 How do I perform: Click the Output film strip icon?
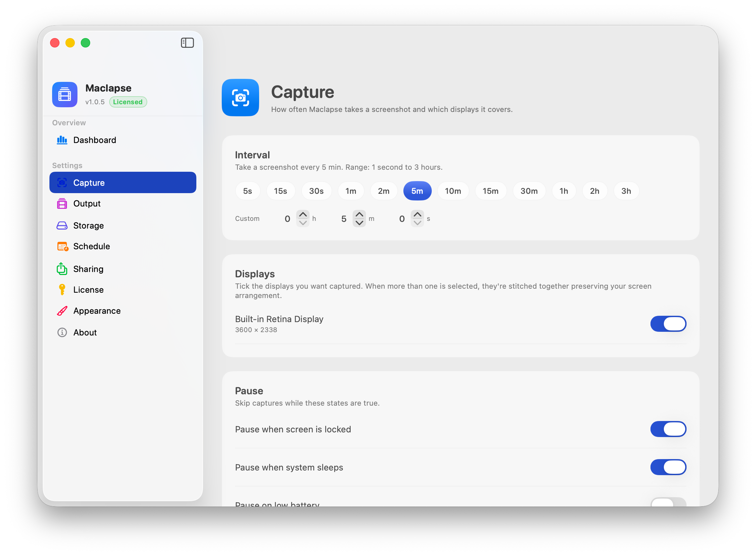point(62,204)
